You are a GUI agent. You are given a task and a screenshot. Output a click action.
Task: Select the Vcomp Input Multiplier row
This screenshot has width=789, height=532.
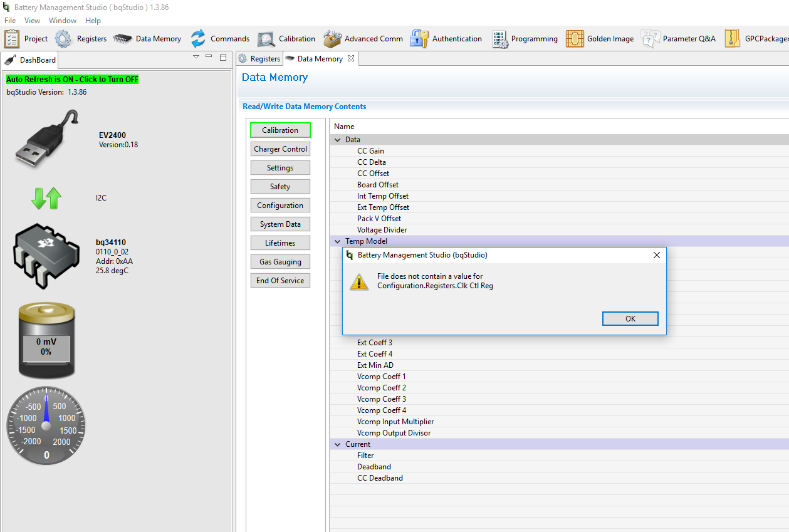coord(559,422)
